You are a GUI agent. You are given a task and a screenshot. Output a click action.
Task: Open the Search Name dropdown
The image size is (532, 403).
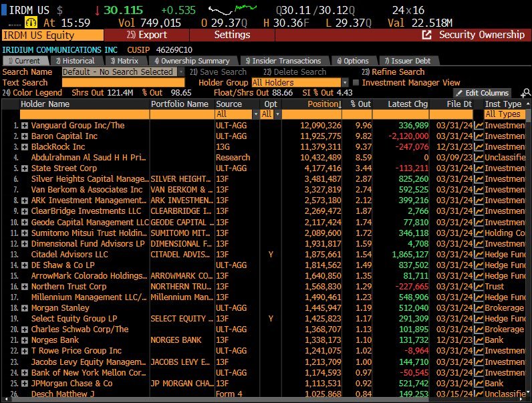pyautogui.click(x=181, y=72)
